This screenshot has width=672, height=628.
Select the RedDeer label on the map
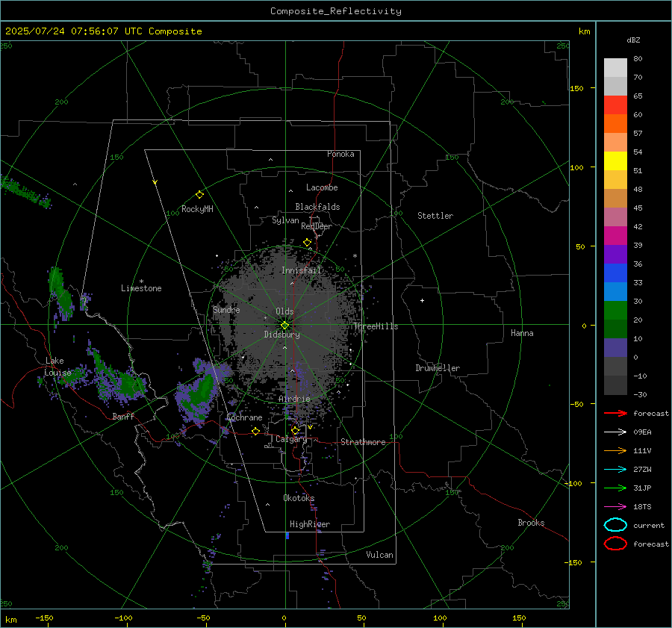click(x=317, y=226)
